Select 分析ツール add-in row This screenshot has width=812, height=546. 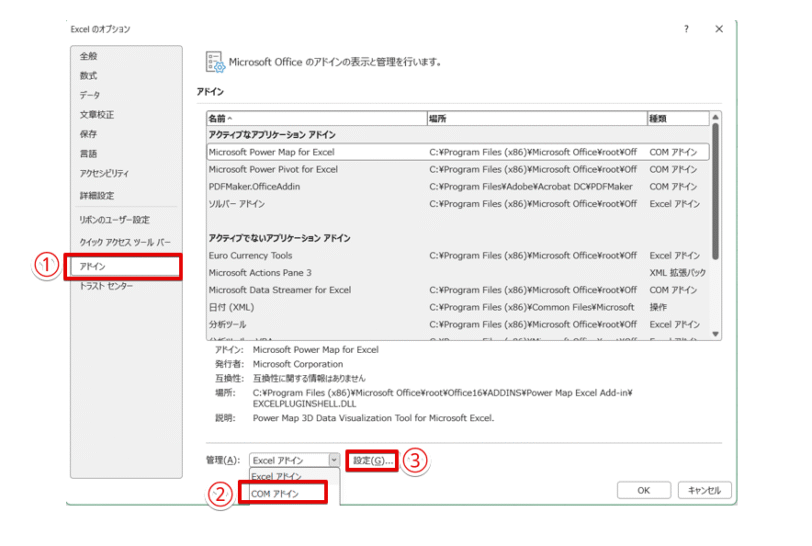tap(457, 324)
